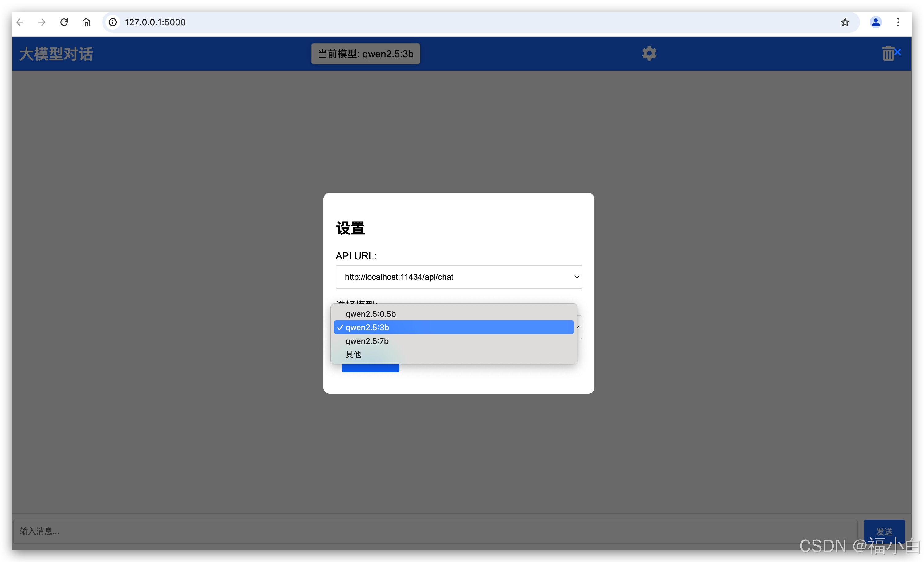The height and width of the screenshot is (562, 924).
Task: Reload the page with refresh icon
Action: coord(64,22)
